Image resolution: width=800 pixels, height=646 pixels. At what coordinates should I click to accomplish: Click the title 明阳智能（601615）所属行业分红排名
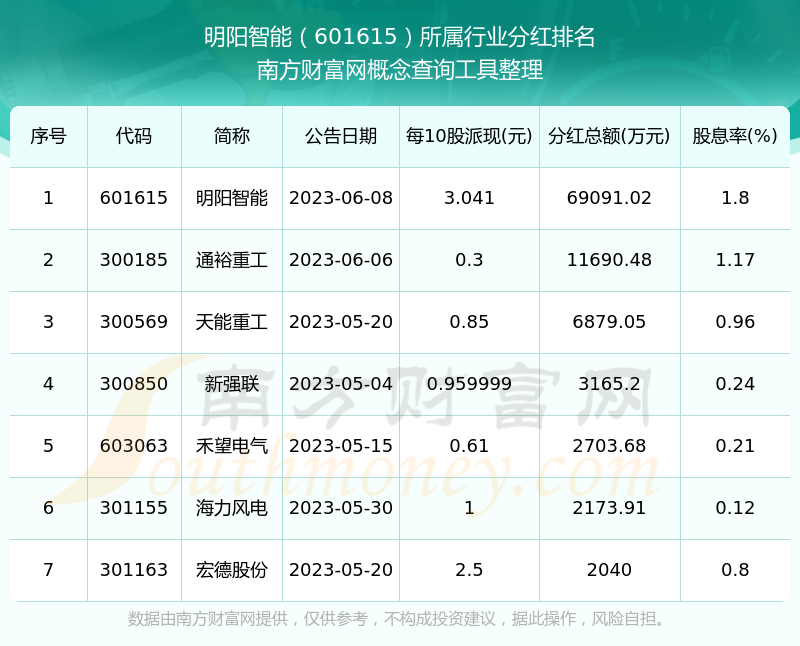[399, 37]
